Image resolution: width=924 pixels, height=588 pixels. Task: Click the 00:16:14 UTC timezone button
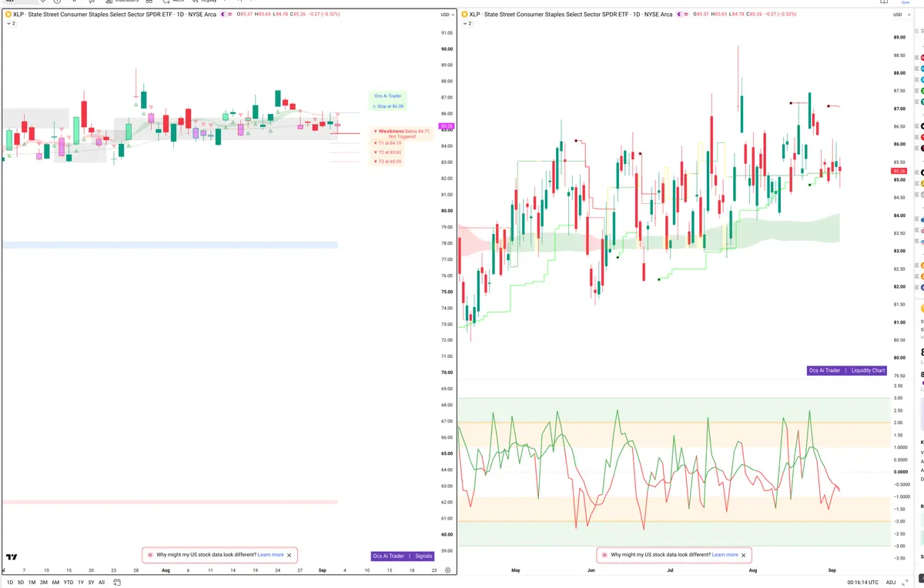pos(862,583)
